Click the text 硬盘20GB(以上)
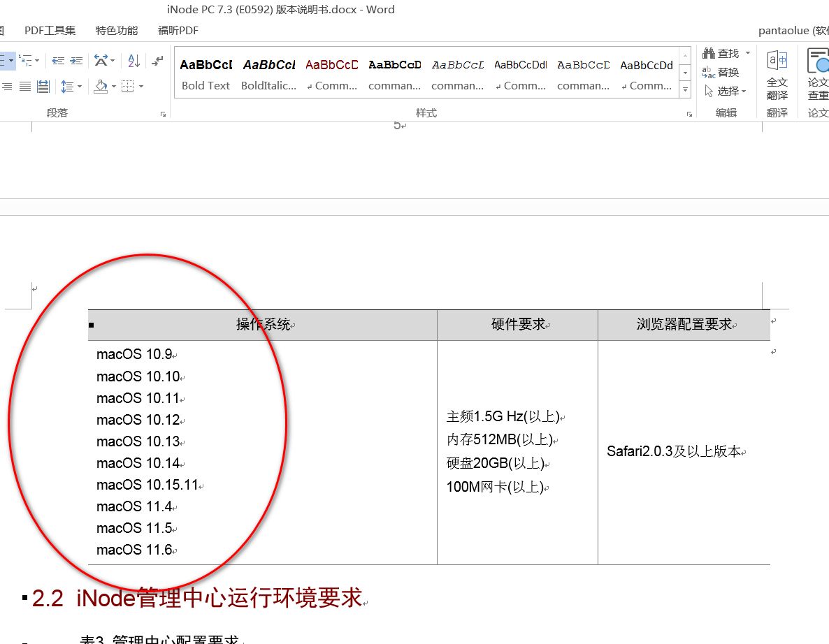Image resolution: width=829 pixels, height=644 pixels. 496,463
